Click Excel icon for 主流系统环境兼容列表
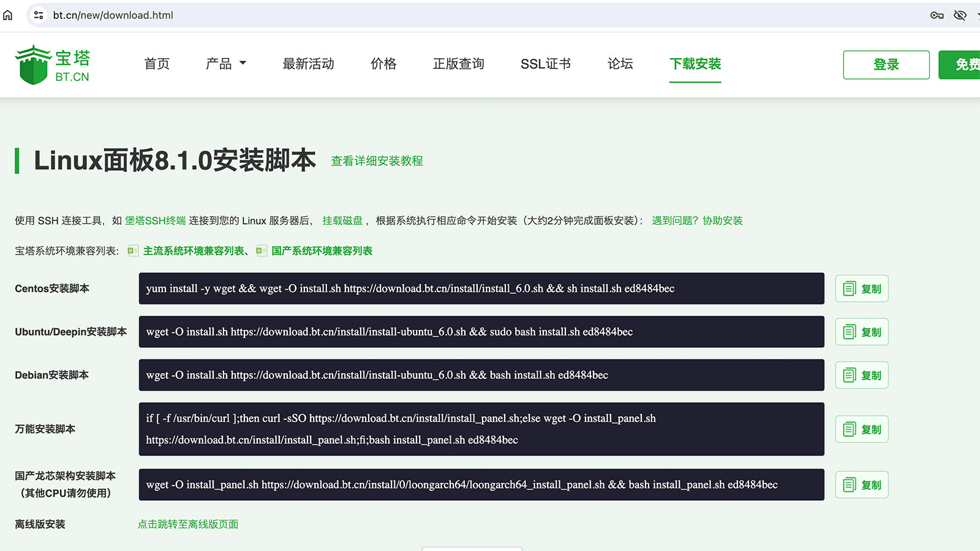 point(133,250)
